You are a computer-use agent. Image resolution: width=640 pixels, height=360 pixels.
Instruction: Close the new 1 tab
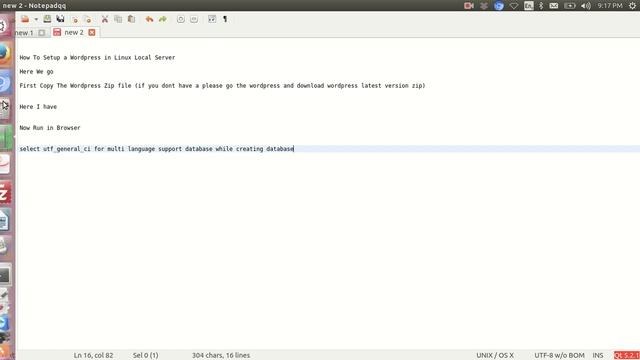(x=42, y=33)
